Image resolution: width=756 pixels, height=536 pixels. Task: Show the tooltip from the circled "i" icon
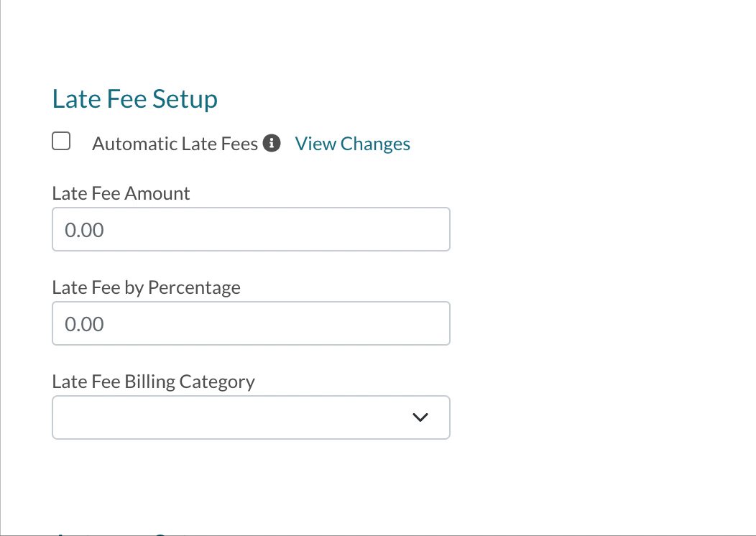[272, 144]
